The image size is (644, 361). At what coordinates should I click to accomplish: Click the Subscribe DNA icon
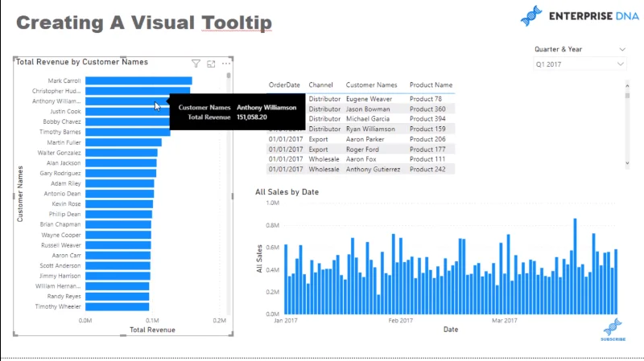coord(613,330)
